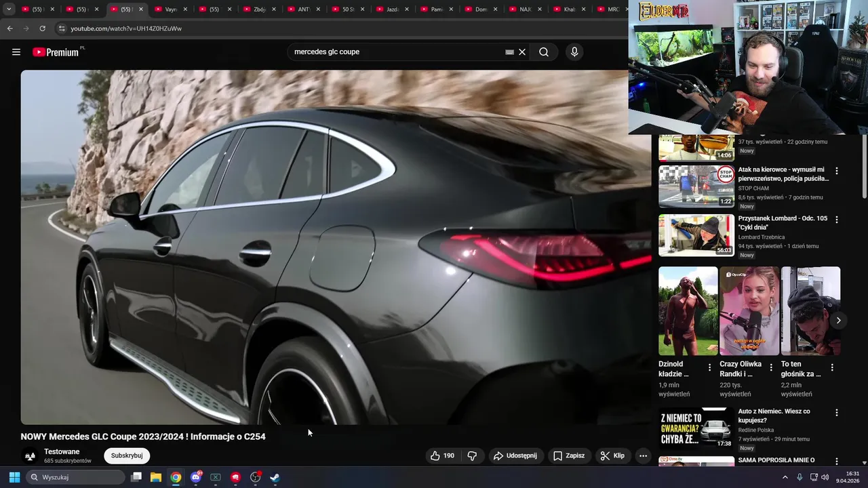Click the address bar URL
868x488 pixels.
[x=126, y=28]
